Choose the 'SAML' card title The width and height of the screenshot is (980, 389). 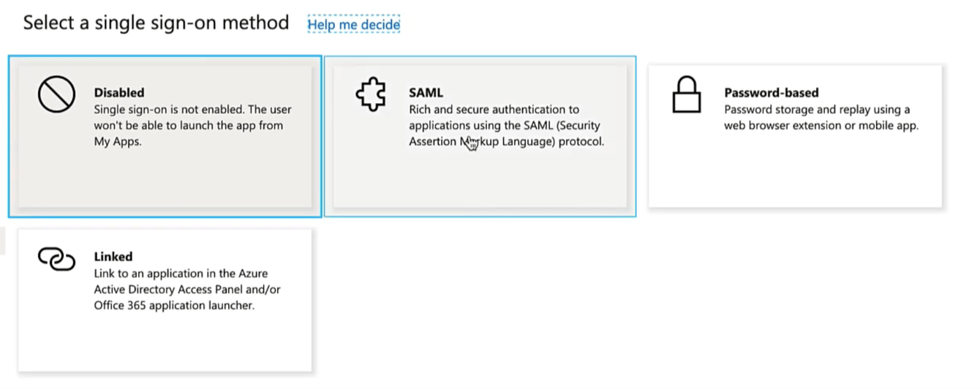[x=426, y=93]
